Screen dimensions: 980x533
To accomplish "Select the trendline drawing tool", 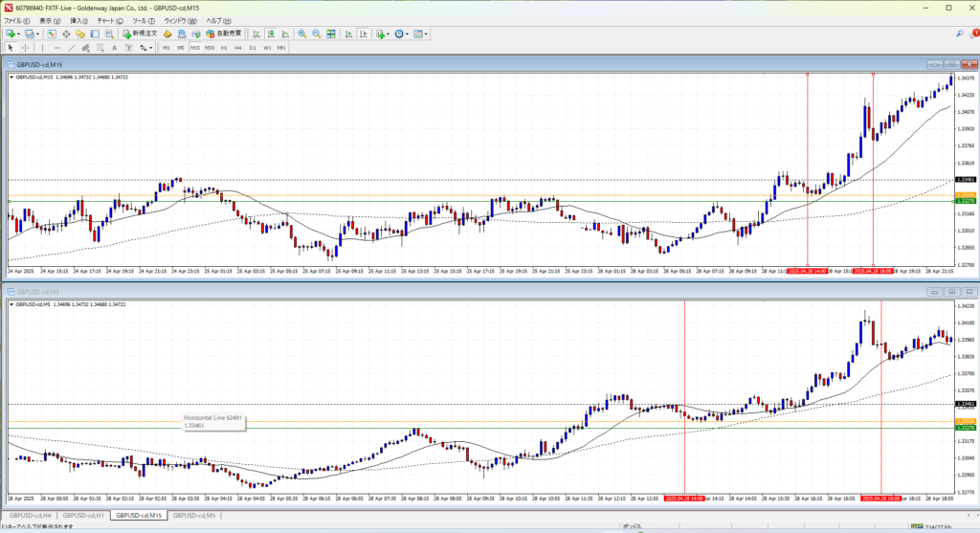I will click(73, 48).
